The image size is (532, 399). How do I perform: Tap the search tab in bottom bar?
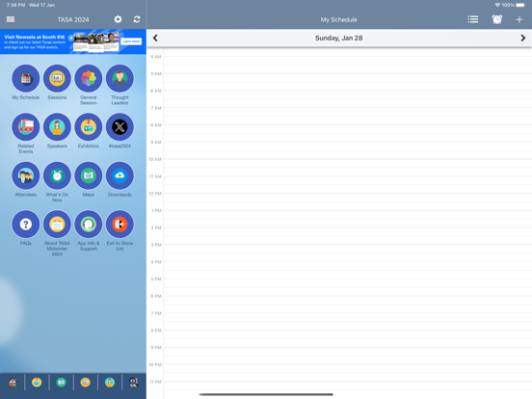pyautogui.click(x=134, y=383)
